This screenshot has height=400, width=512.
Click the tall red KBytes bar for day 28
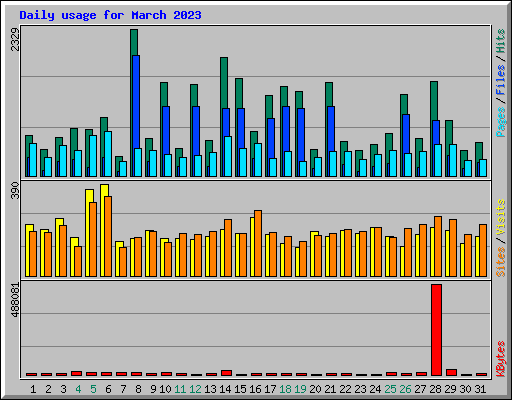click(x=436, y=330)
